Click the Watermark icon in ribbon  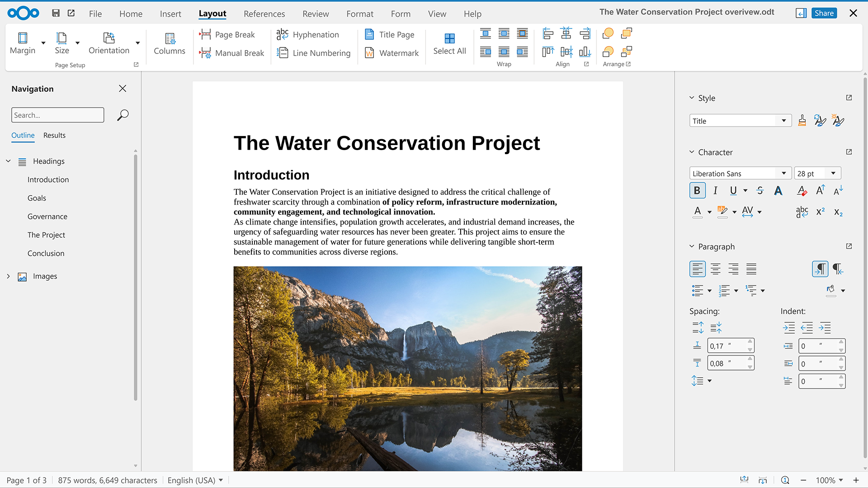point(369,53)
